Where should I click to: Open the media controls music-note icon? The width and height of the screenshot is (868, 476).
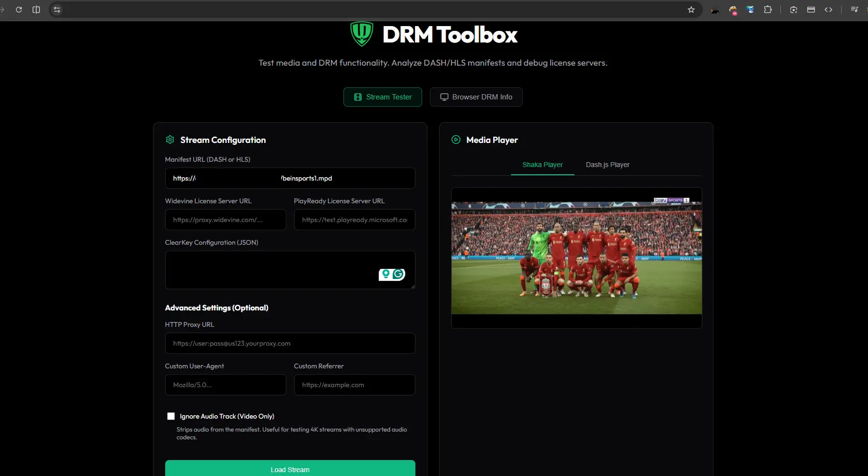(x=854, y=10)
